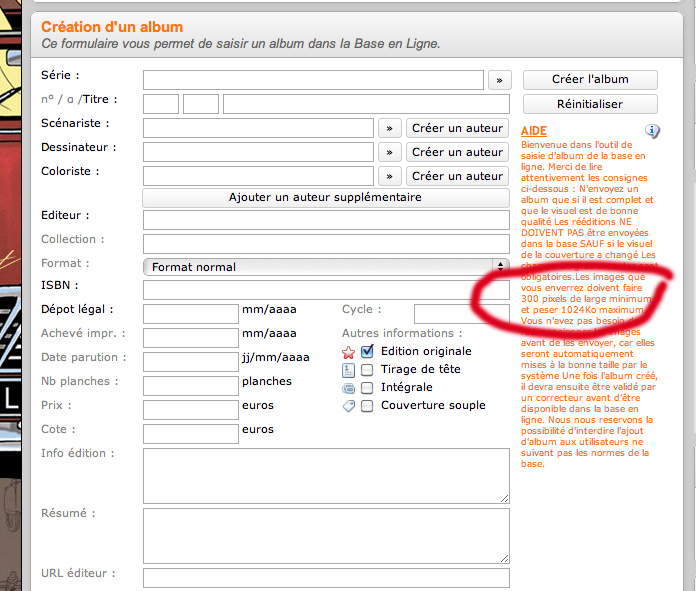696x591 pixels.
Task: Open the Coloriste lookup arrow button
Action: click(389, 176)
